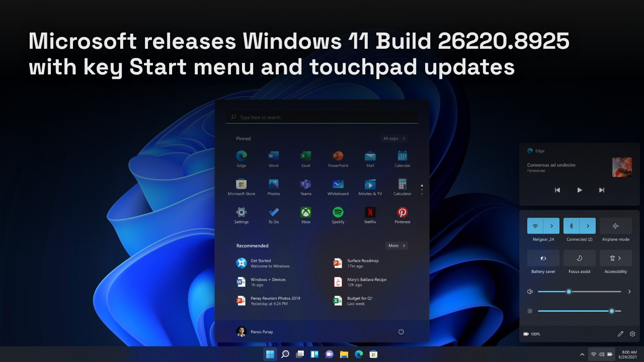Click the album art thumbnail

[622, 167]
